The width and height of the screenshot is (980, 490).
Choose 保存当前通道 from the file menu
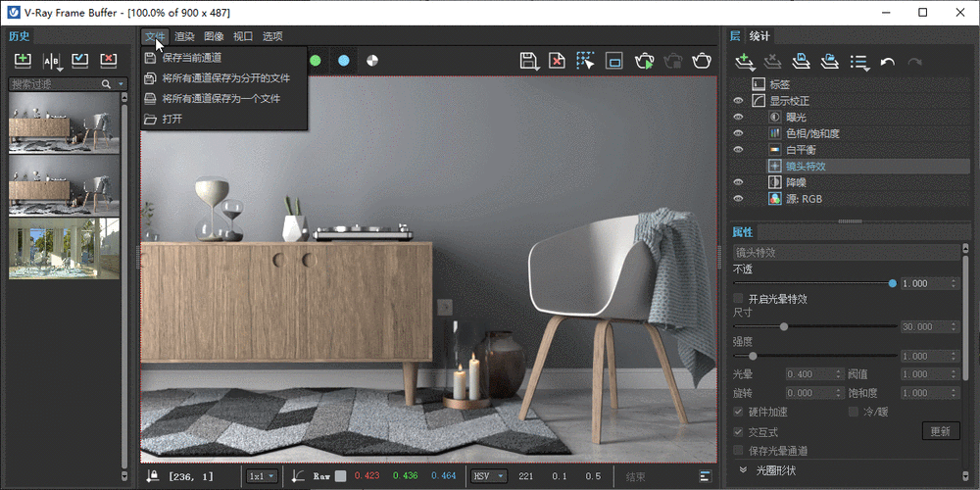191,58
